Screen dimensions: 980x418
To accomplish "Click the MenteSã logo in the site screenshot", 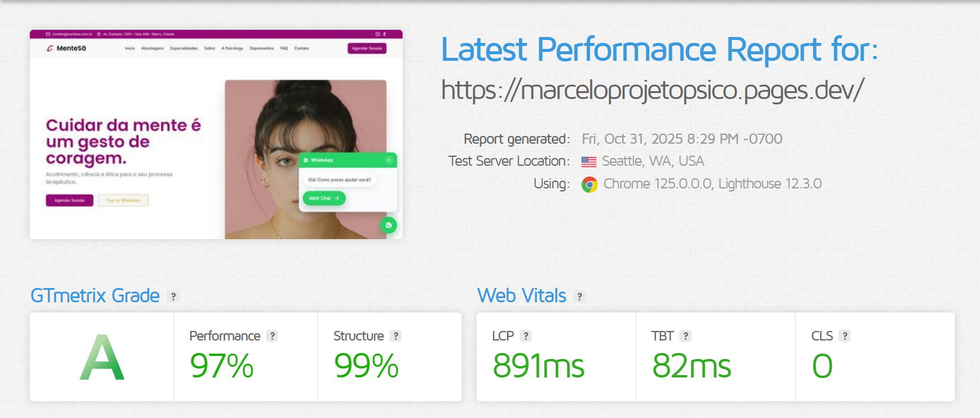I will (x=66, y=48).
